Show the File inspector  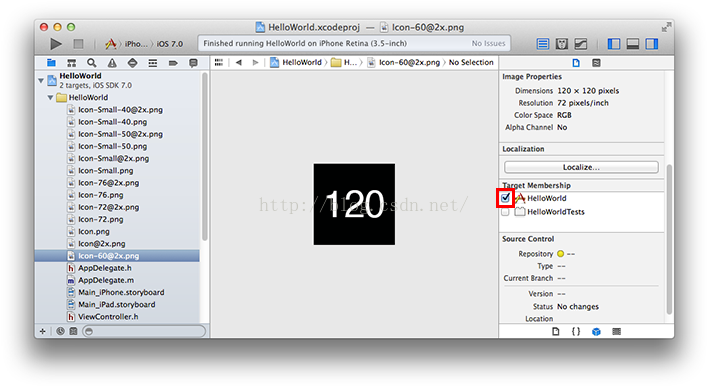point(576,63)
